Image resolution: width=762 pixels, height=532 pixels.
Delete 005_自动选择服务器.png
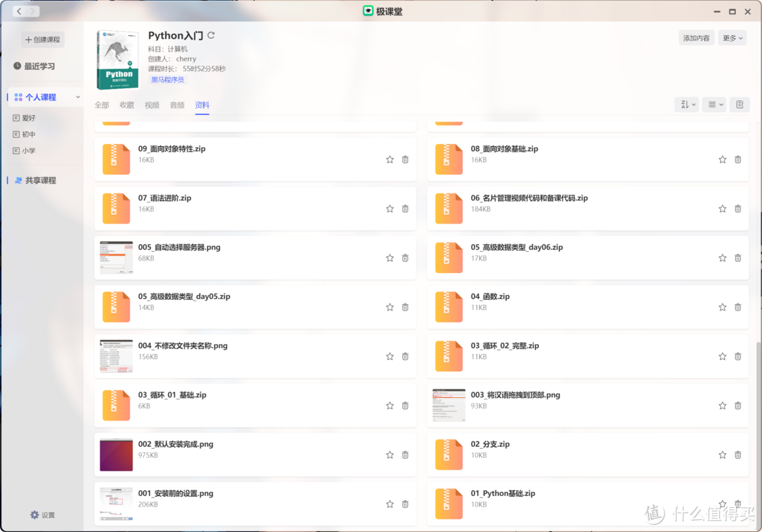405,258
